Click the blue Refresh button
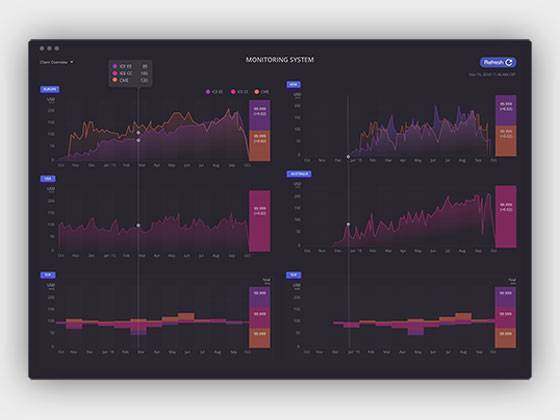 tap(498, 62)
